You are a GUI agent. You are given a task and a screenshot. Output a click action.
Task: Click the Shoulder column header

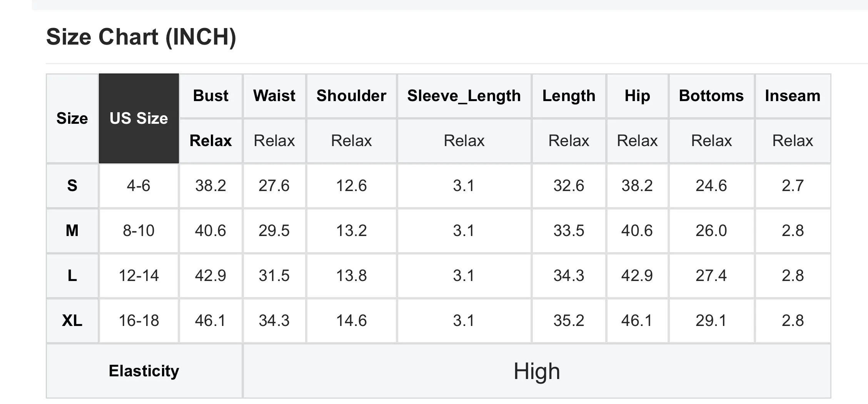point(351,96)
